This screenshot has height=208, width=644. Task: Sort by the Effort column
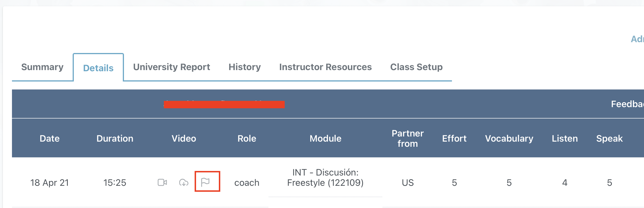[454, 138]
